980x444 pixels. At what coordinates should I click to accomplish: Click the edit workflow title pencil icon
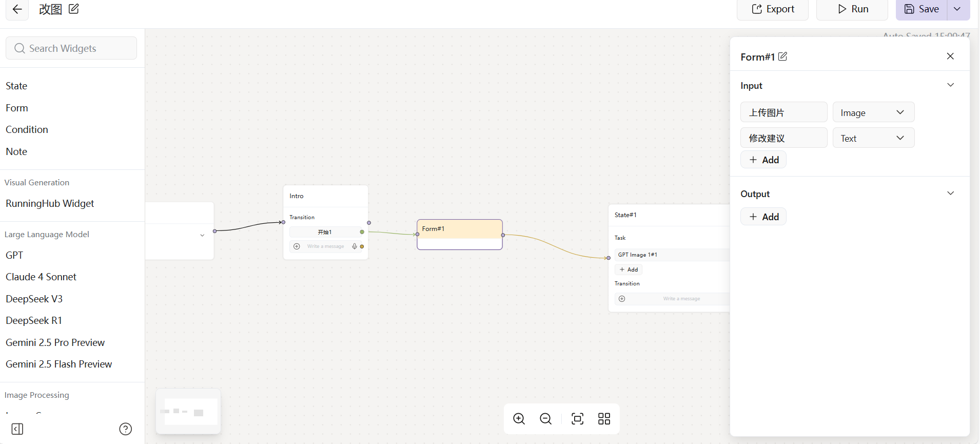tap(74, 9)
